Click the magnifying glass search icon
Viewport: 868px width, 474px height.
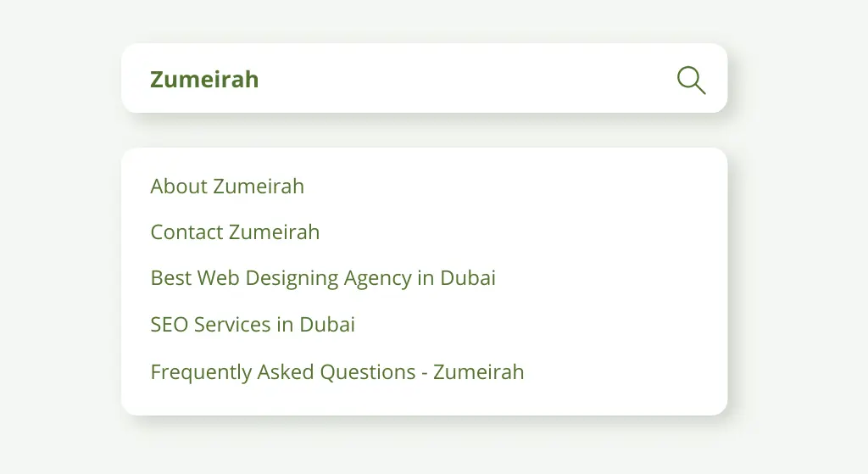(x=691, y=80)
